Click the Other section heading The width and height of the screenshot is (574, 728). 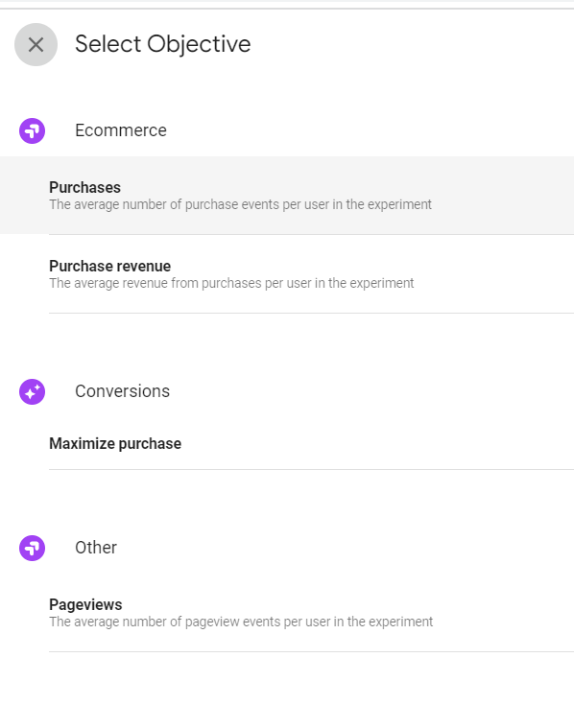tap(96, 548)
